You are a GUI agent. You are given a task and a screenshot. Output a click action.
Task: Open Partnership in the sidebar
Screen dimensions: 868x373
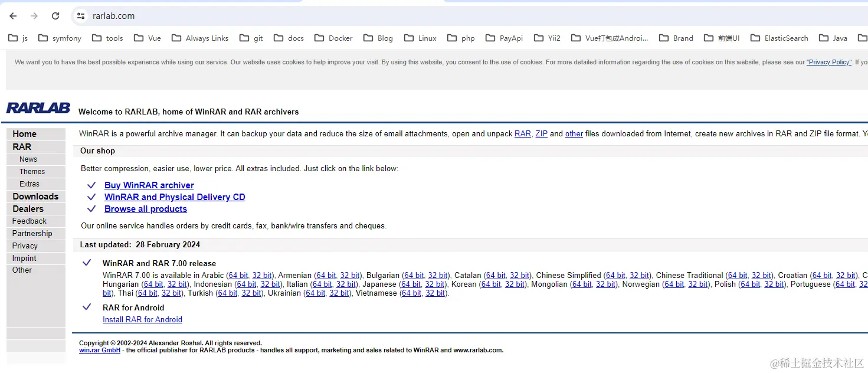pos(32,233)
